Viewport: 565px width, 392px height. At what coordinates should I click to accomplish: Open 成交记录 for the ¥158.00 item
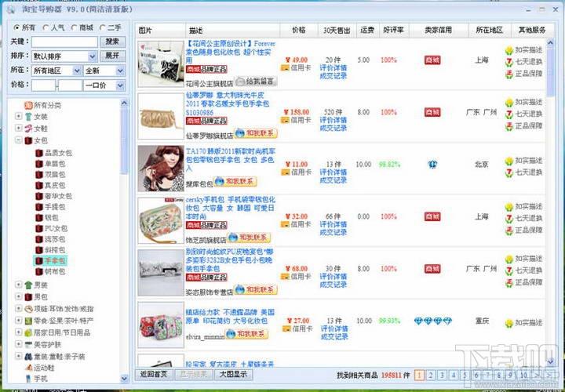tap(334, 128)
